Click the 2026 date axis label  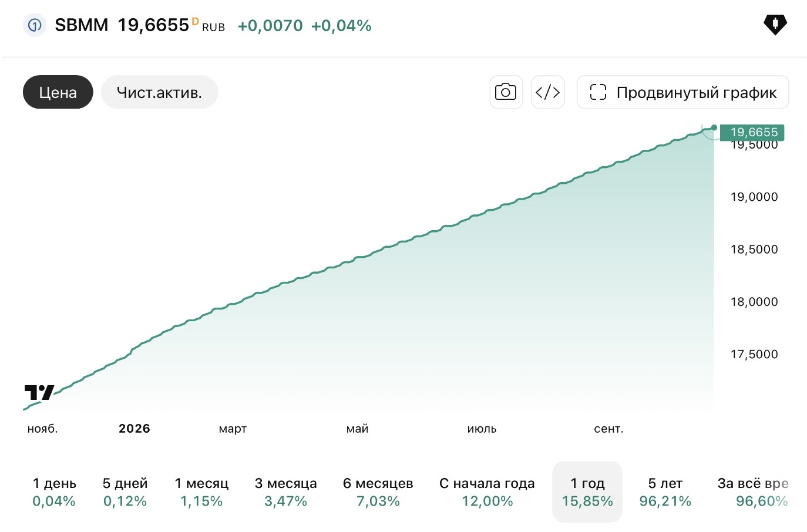[134, 429]
